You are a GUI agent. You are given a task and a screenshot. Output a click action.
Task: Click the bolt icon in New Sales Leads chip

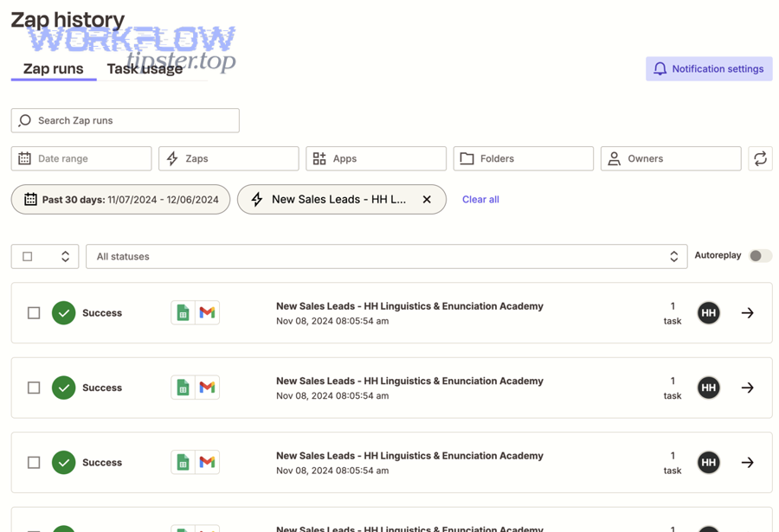pos(256,200)
